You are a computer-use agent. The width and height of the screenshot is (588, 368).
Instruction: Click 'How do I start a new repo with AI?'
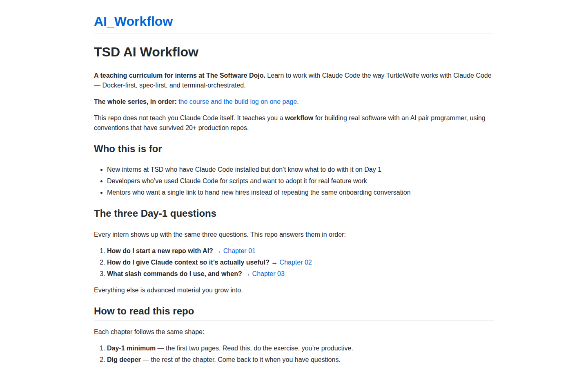pos(160,251)
